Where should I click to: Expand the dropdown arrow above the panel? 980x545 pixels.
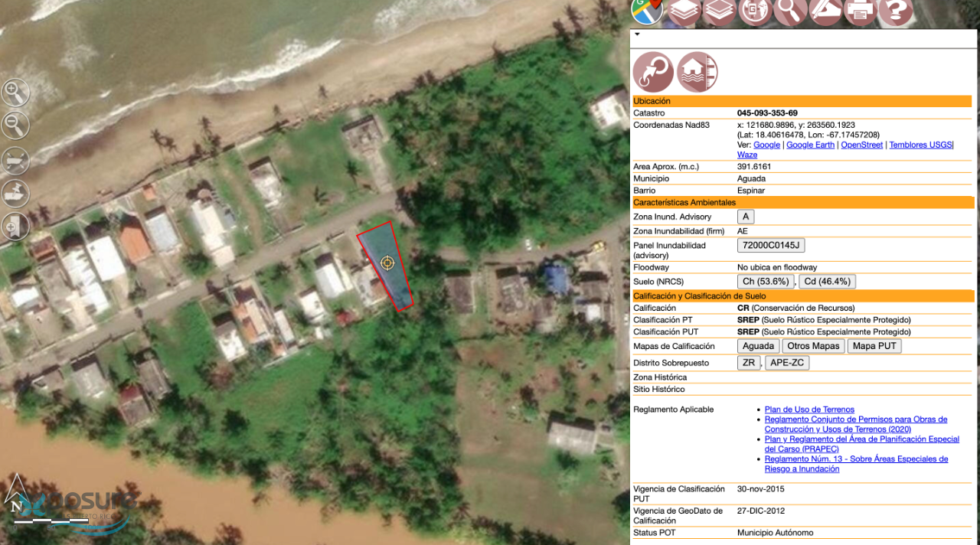point(637,34)
